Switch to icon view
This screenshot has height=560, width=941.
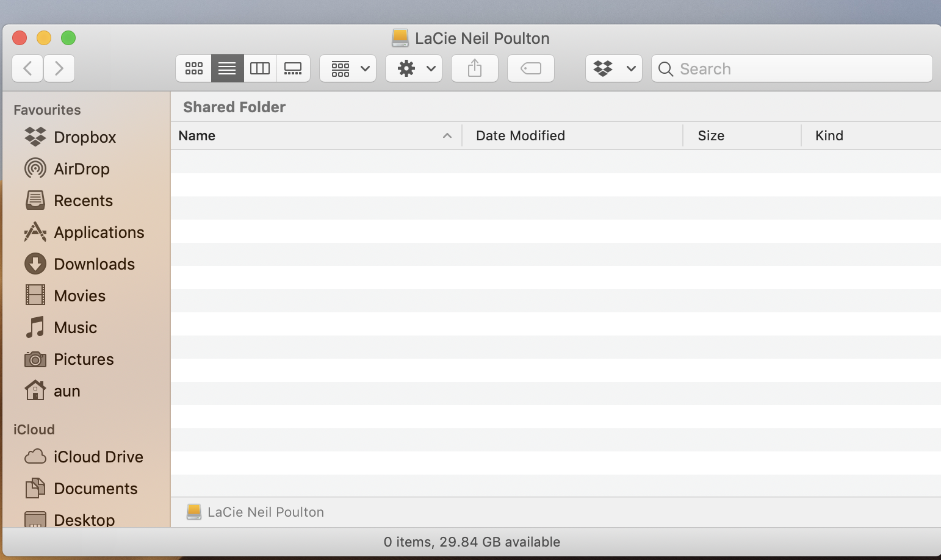tap(194, 68)
